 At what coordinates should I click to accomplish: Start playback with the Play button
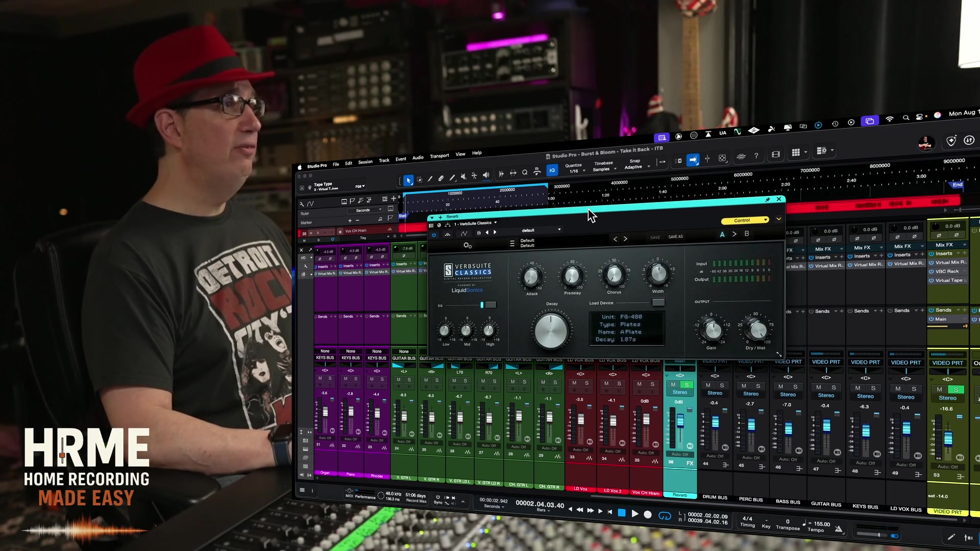tap(635, 514)
